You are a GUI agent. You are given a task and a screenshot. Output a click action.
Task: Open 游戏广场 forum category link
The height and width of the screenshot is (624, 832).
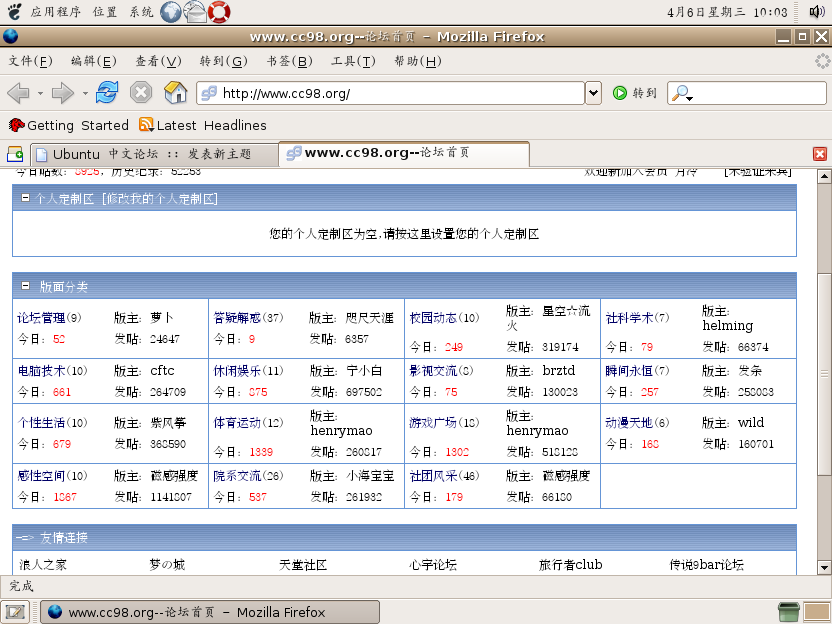click(x=433, y=422)
